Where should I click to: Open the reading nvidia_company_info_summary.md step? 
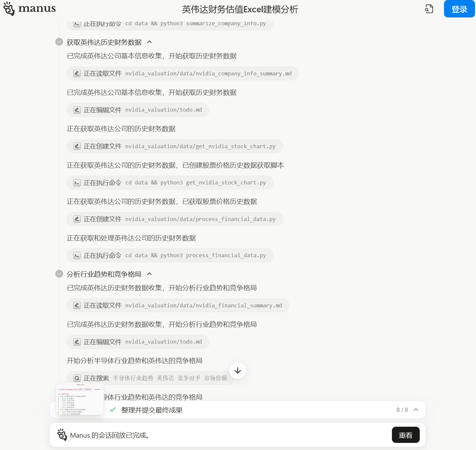[183, 73]
